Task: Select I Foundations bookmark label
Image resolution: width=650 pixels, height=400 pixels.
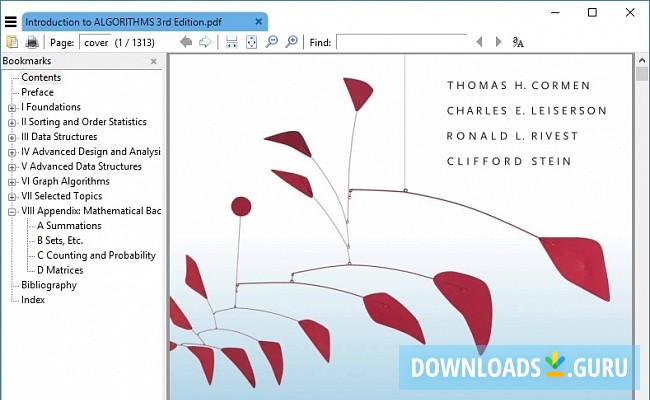Action: tap(51, 107)
